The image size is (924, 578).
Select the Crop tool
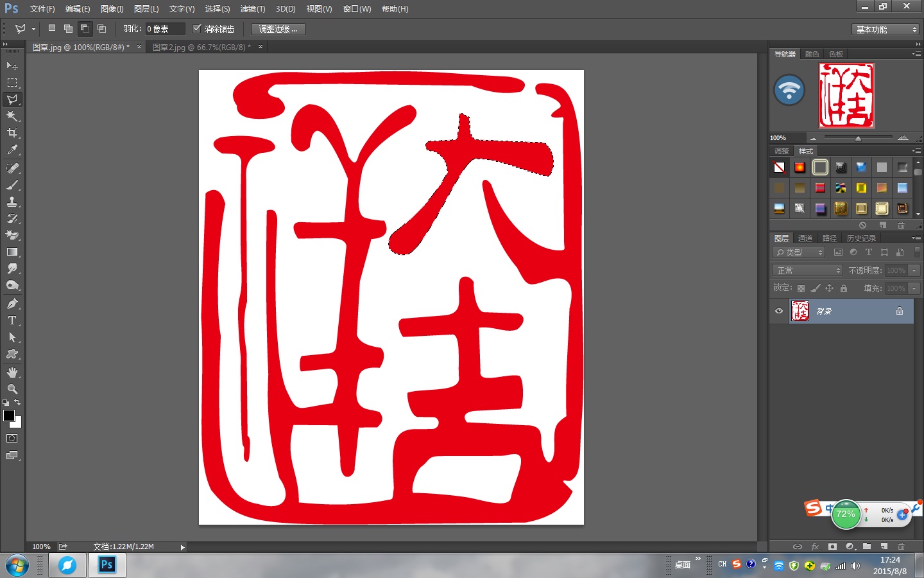[x=12, y=133]
